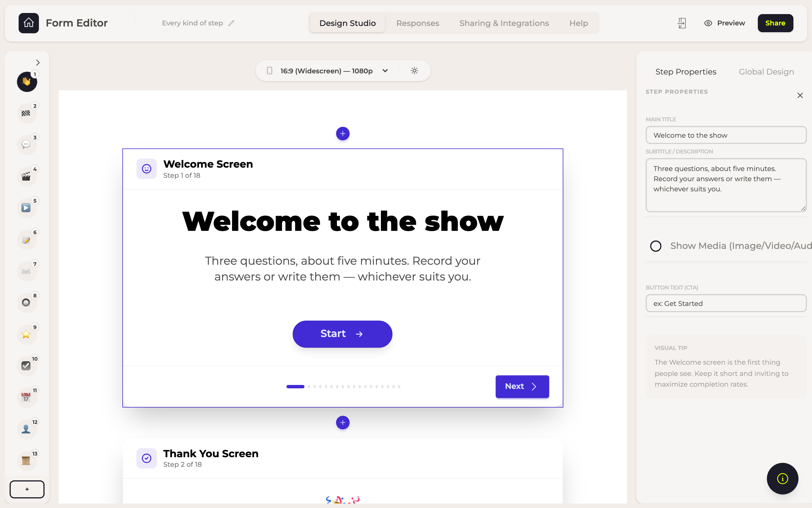The height and width of the screenshot is (508, 812).
Task: Switch to Global Design tab
Action: [x=766, y=72]
